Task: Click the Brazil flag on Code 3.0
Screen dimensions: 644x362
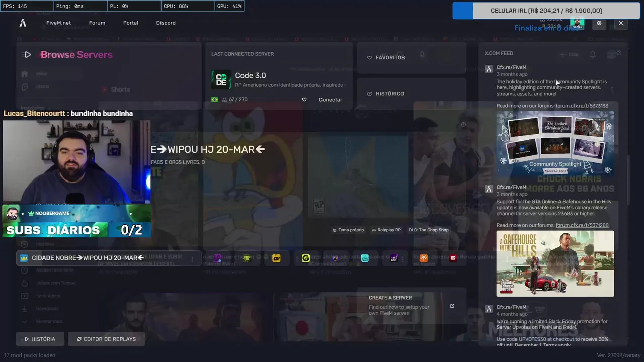Action: pos(215,100)
